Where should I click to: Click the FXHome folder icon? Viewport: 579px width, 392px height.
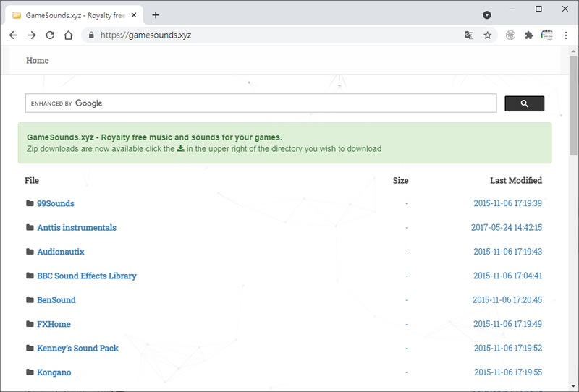tap(30, 324)
